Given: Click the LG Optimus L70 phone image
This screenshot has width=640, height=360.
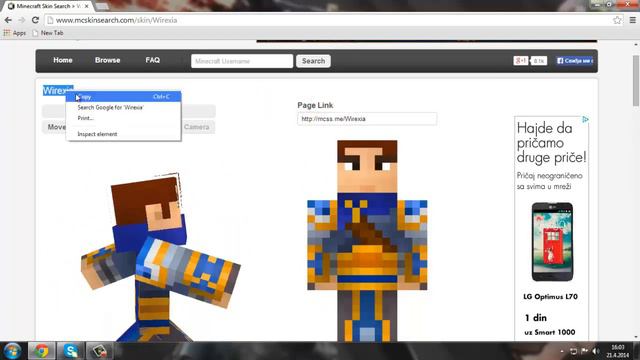Looking at the screenshot, I should click(552, 242).
